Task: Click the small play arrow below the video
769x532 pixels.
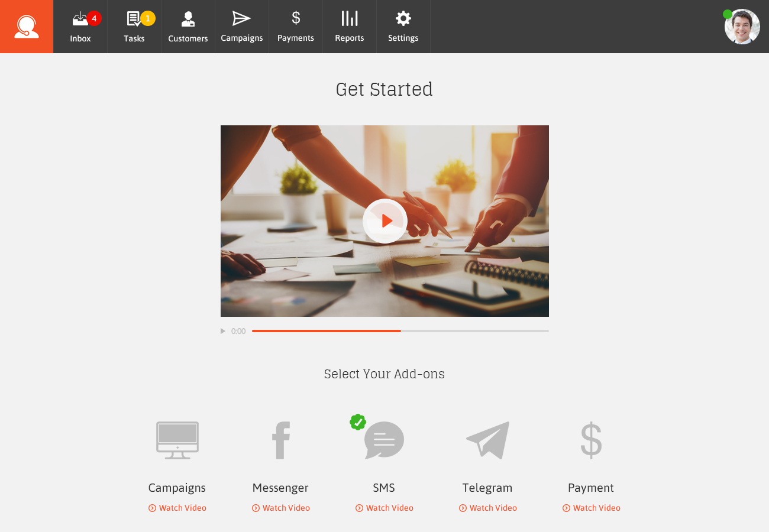Action: 223,331
